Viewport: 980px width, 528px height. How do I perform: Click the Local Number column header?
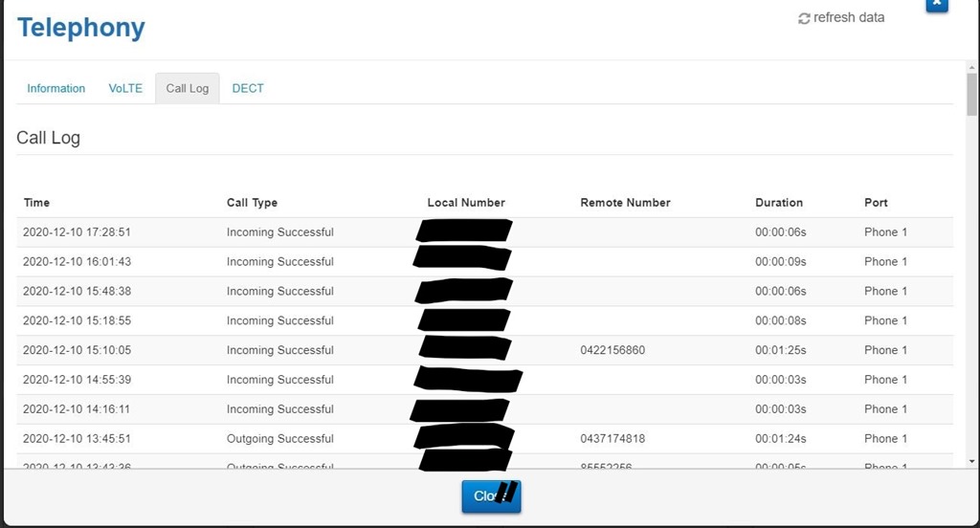coord(466,203)
